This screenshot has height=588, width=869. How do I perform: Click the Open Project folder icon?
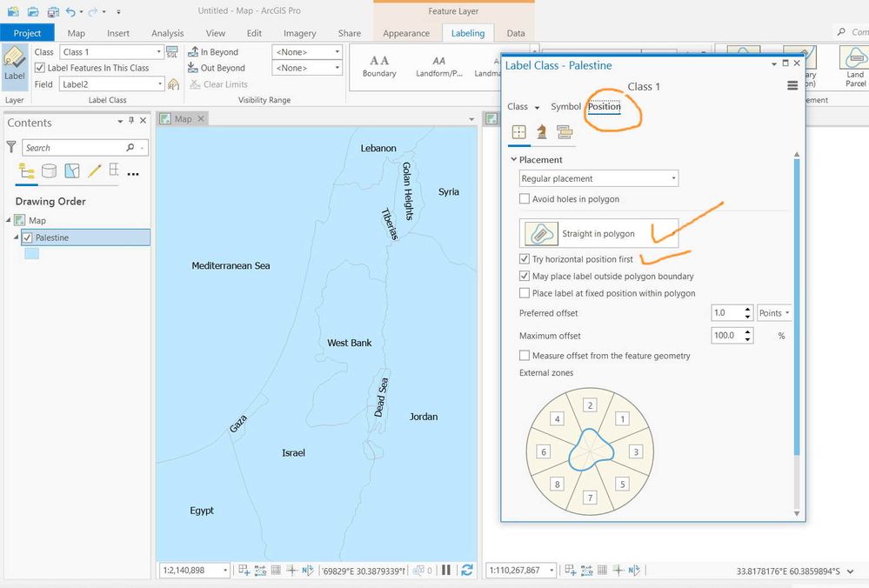click(33, 11)
